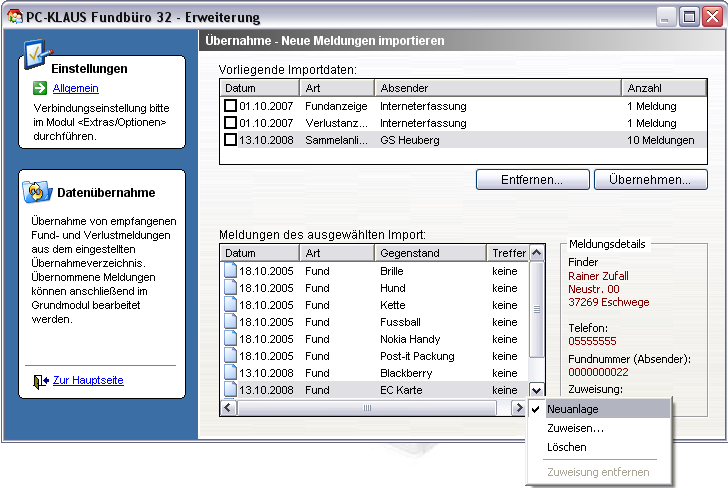Click the document icon of the Brille row
This screenshot has width=728, height=488.
tap(231, 271)
